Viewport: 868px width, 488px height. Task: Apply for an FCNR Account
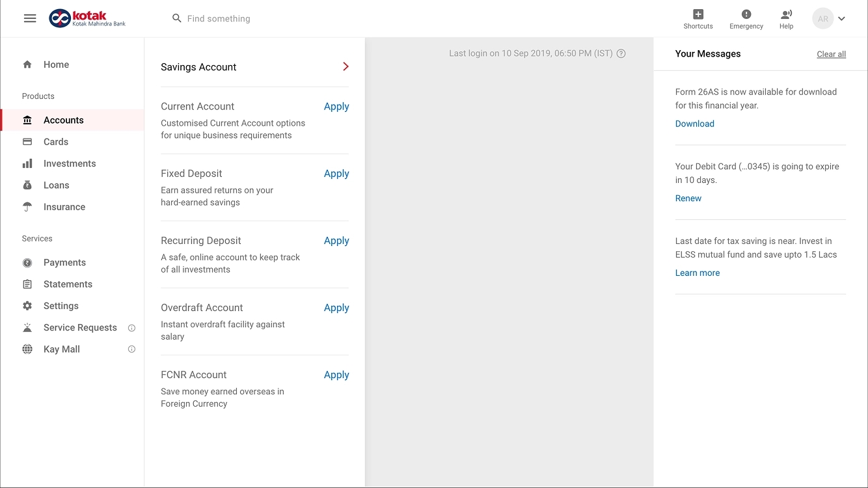(x=336, y=375)
